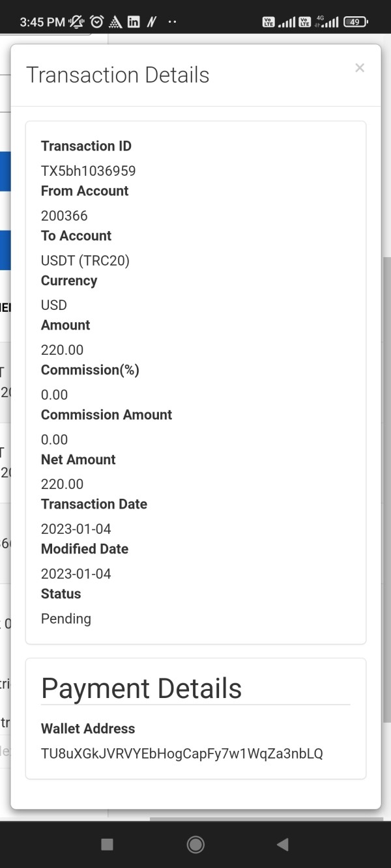Click the Pending status value

click(66, 619)
